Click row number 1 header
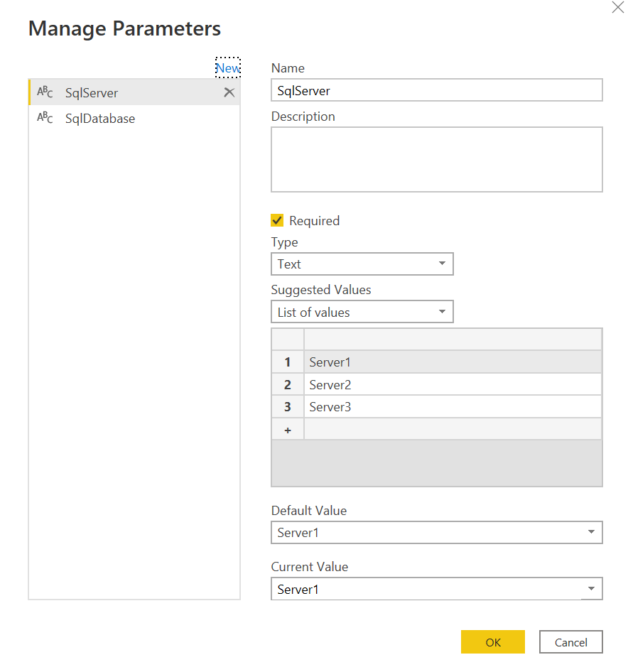The image size is (628, 672). (x=288, y=362)
